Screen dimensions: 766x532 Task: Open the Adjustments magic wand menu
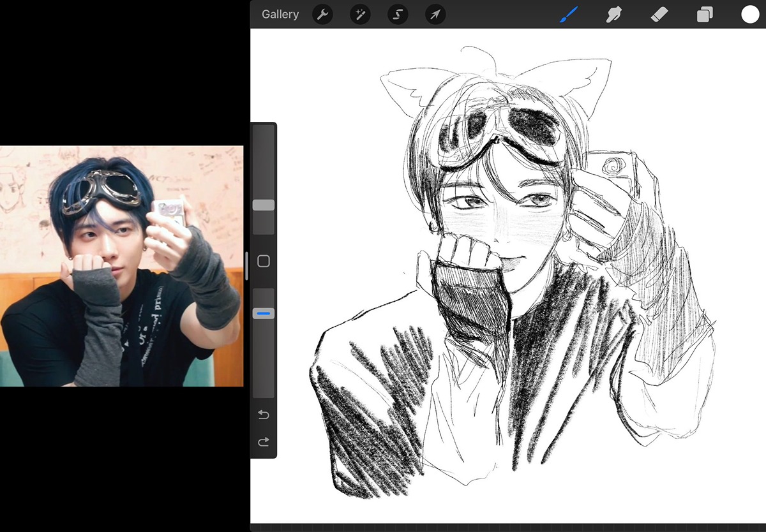[360, 15]
